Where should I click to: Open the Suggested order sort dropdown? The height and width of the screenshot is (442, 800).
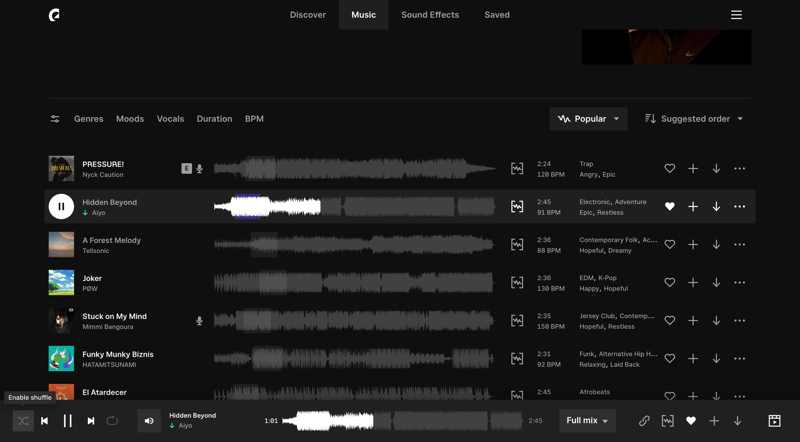pos(694,119)
